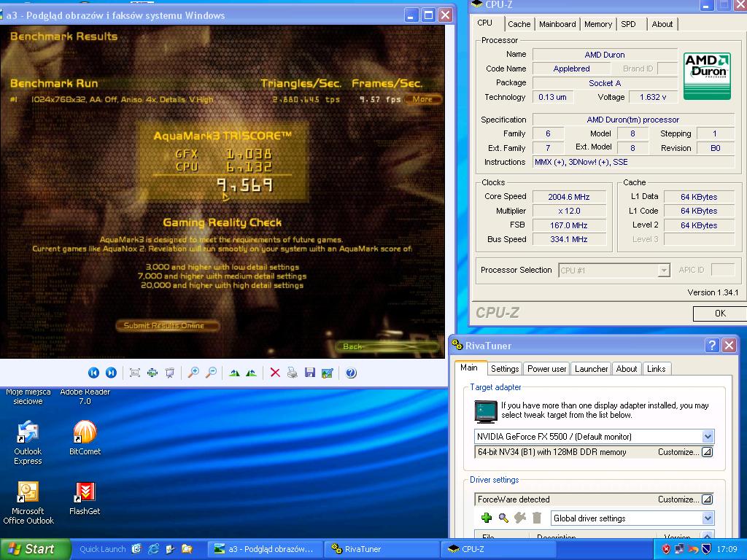Switch to the a3 image viewer taskbar button
This screenshot has width=747, height=560.
click(265, 549)
